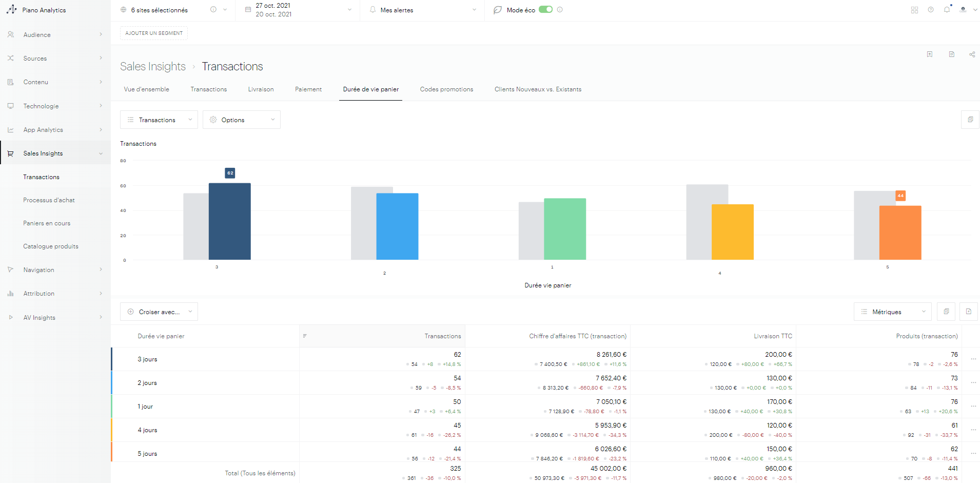Image resolution: width=980 pixels, height=483 pixels.
Task: Open the Livraison tab
Action: point(261,89)
